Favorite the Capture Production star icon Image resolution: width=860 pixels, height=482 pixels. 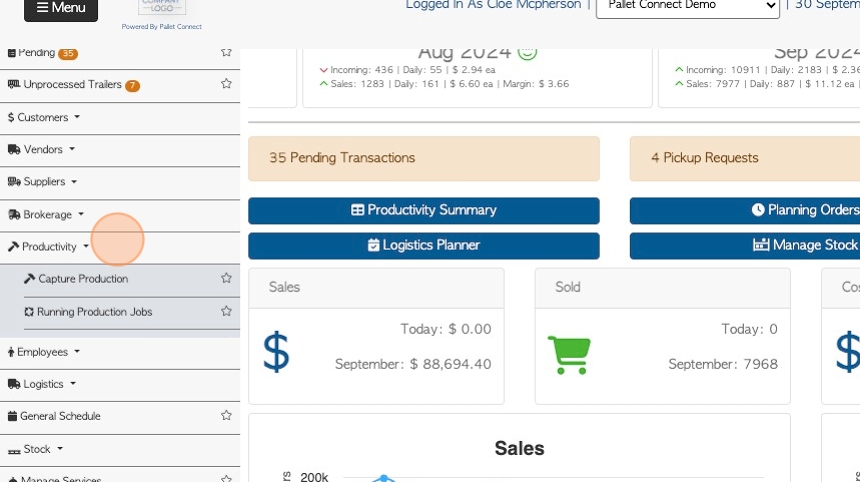pyautogui.click(x=226, y=278)
